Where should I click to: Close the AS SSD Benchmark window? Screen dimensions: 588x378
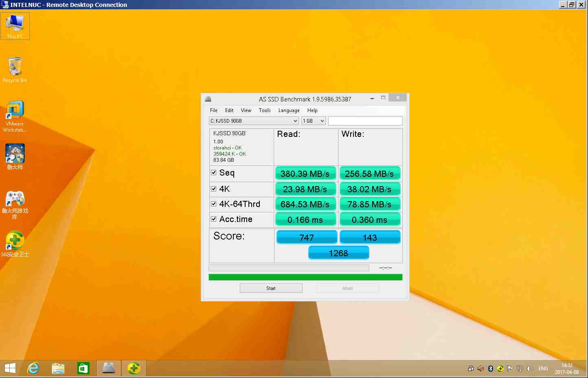click(397, 98)
